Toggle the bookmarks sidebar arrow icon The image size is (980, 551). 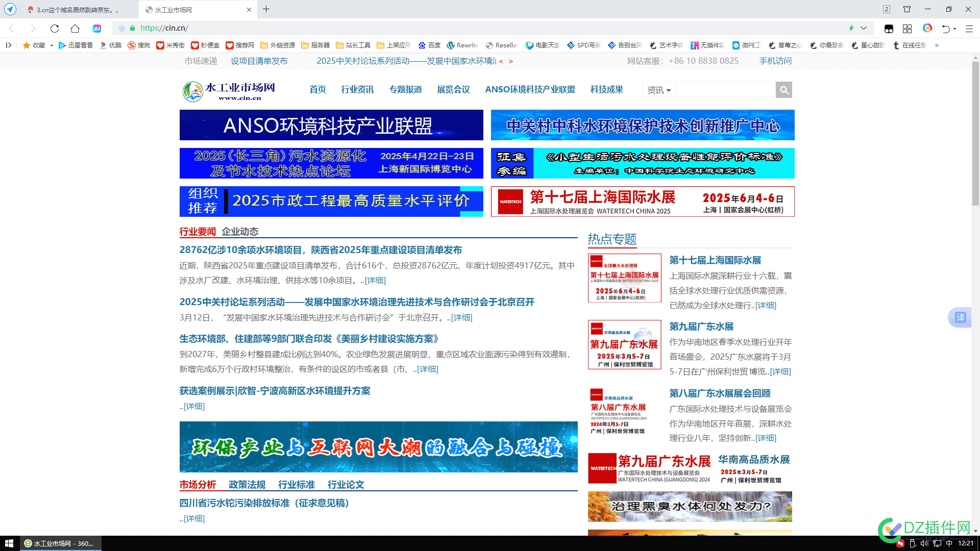[x=9, y=45]
